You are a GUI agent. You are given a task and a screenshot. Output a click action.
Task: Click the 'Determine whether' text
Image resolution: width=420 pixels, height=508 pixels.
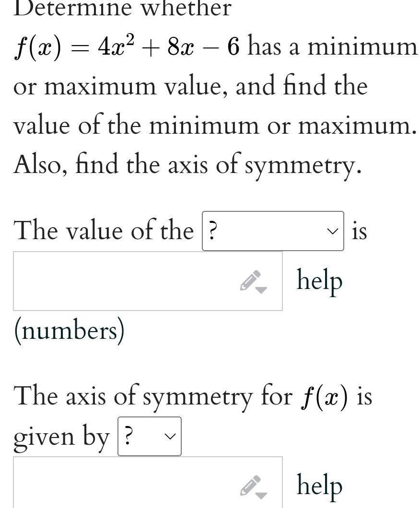(x=122, y=9)
